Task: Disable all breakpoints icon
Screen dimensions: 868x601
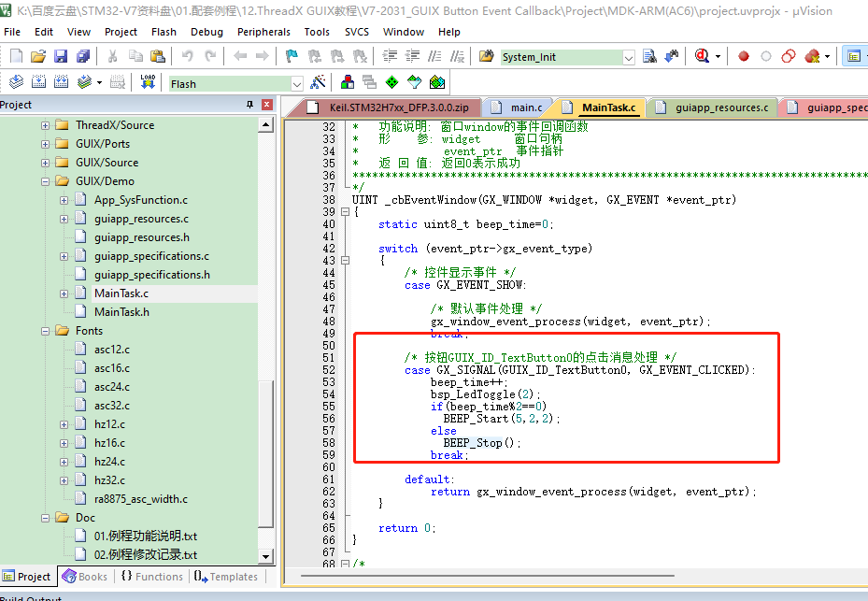Action: click(789, 56)
